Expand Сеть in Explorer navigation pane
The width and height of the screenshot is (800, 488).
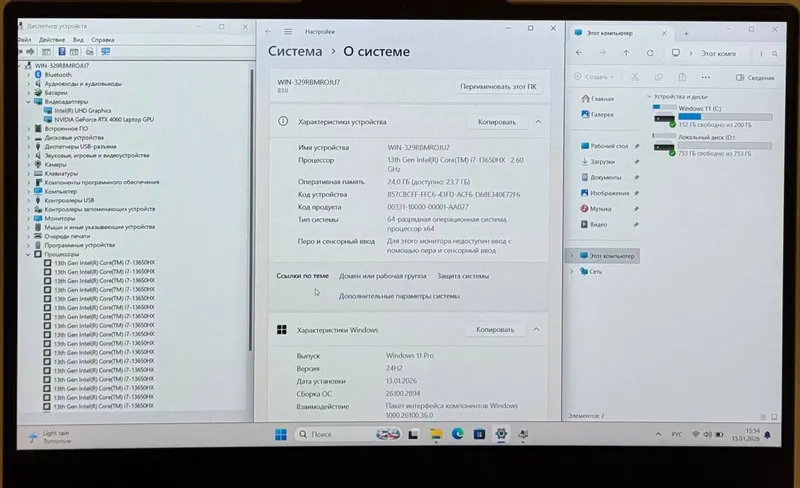tap(571, 272)
